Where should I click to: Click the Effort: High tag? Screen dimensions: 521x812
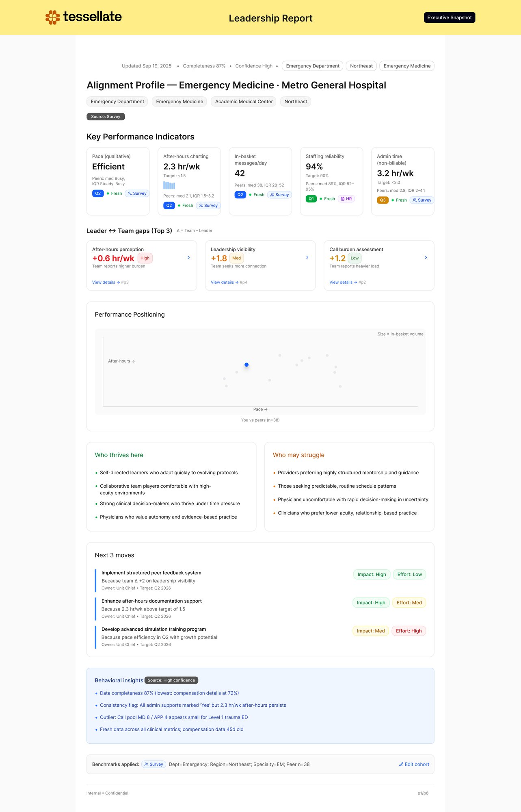(x=409, y=631)
